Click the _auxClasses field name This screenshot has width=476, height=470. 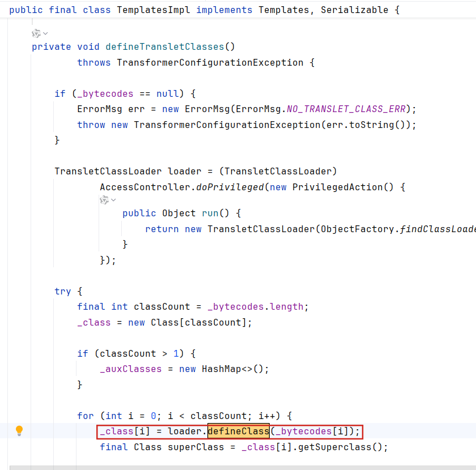pyautogui.click(x=131, y=369)
